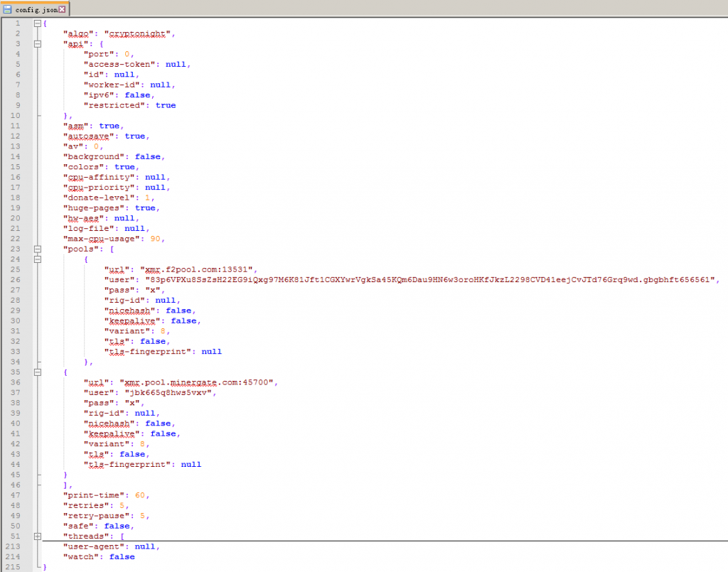
Task: Collapse the "pools" array fold marker
Action: (x=37, y=249)
